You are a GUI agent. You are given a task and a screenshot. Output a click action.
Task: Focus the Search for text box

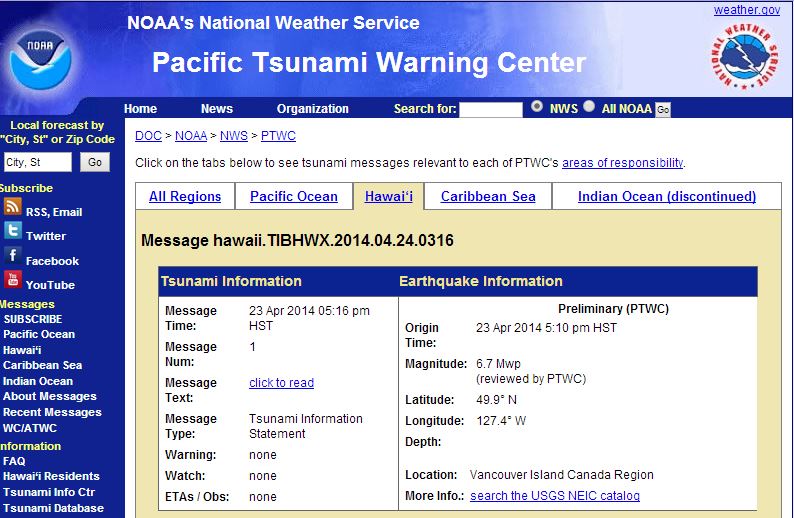tap(491, 110)
